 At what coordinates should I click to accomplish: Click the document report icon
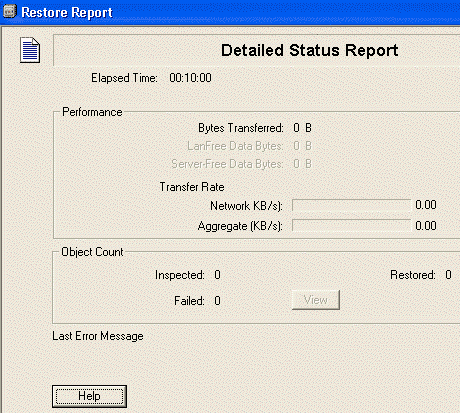click(30, 50)
